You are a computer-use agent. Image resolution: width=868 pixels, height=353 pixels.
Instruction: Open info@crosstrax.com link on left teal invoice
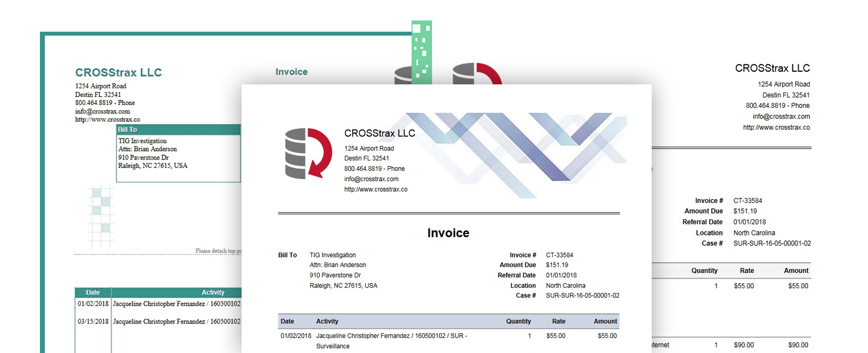click(x=102, y=111)
